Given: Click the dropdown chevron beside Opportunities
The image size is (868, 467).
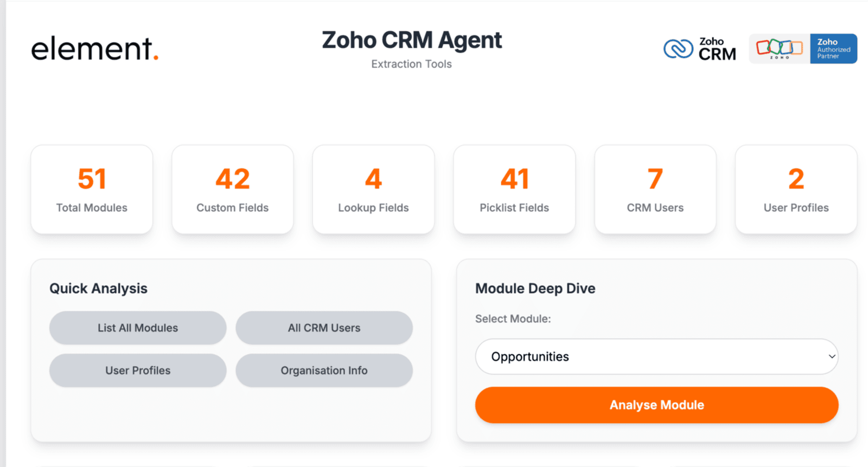Looking at the screenshot, I should point(832,356).
